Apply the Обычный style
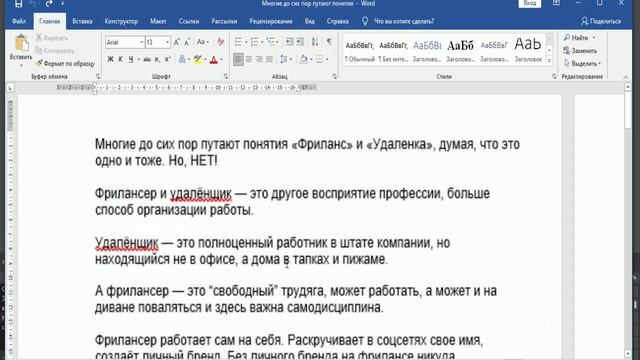The height and width of the screenshot is (360, 640). [x=360, y=51]
